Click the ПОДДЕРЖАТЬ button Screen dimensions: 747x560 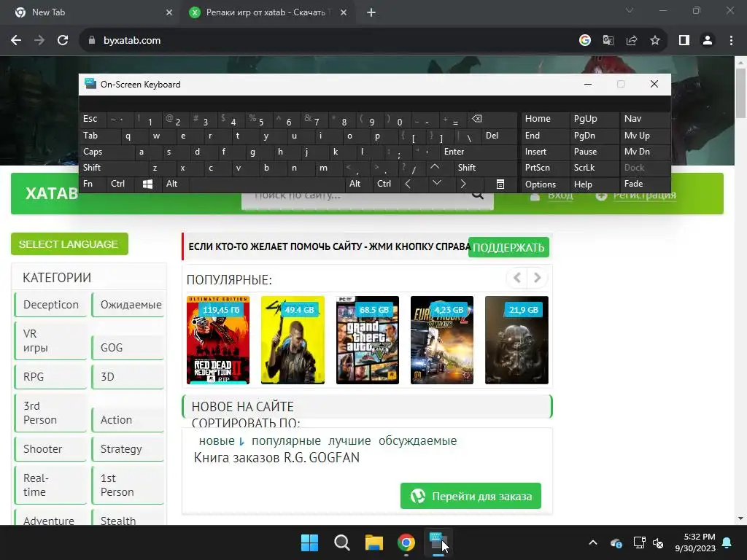[x=508, y=247]
